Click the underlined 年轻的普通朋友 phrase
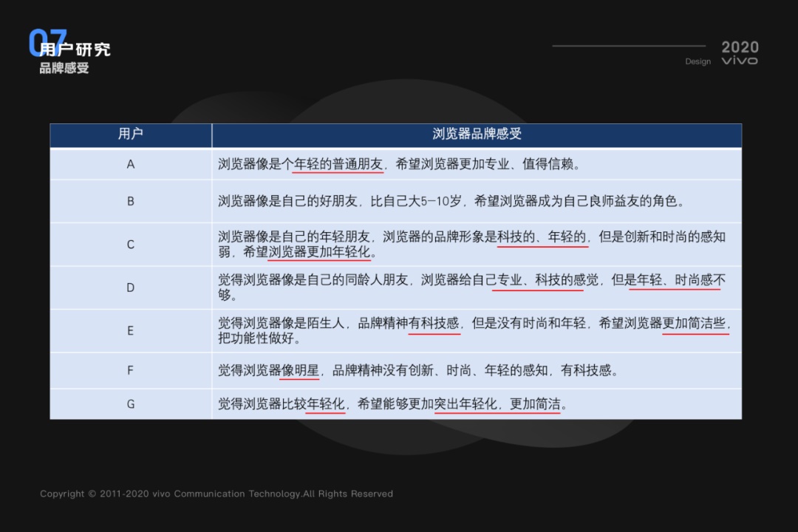This screenshot has height=532, width=798. (x=337, y=165)
